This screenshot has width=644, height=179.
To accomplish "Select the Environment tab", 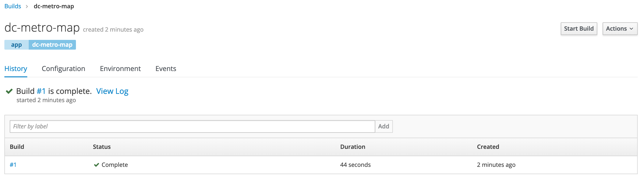I will pyautogui.click(x=120, y=69).
